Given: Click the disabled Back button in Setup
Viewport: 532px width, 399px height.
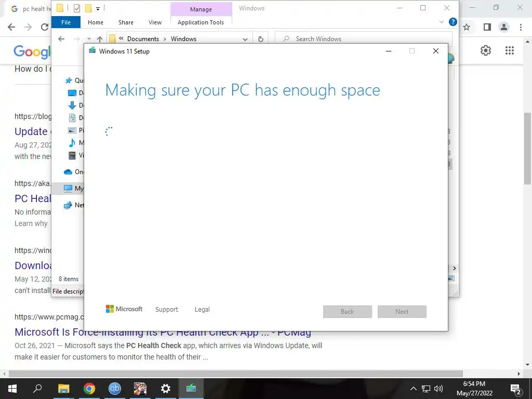Looking at the screenshot, I should pyautogui.click(x=348, y=312).
